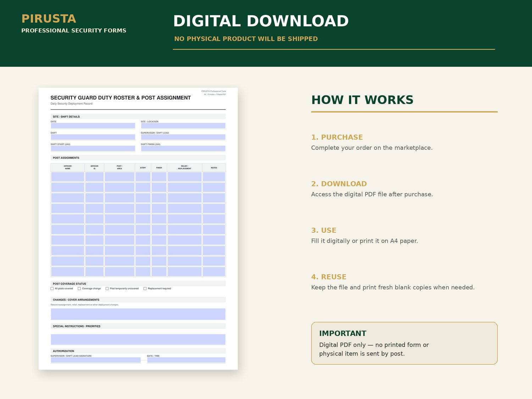Click 'PIRUSTA Professional Tools' text on form corner
Viewport: 532px width, 399px height.
[x=214, y=91]
